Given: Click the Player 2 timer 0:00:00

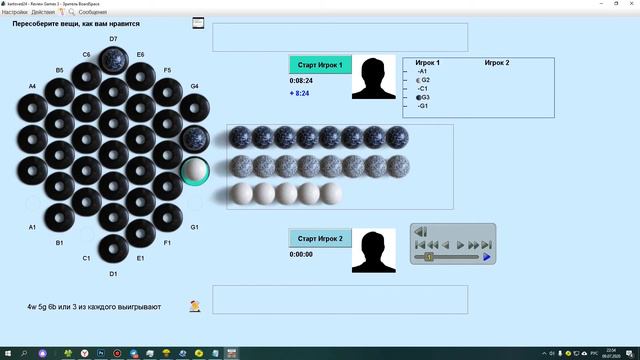Looking at the screenshot, I should pyautogui.click(x=301, y=254).
